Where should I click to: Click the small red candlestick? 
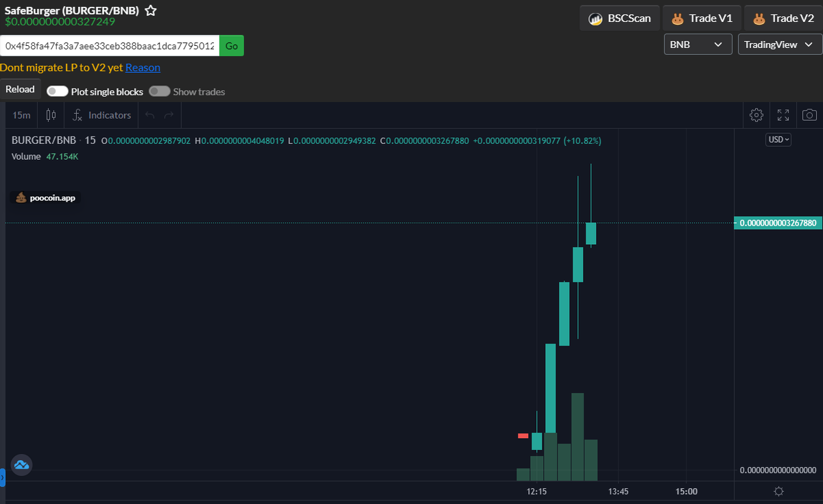point(523,435)
